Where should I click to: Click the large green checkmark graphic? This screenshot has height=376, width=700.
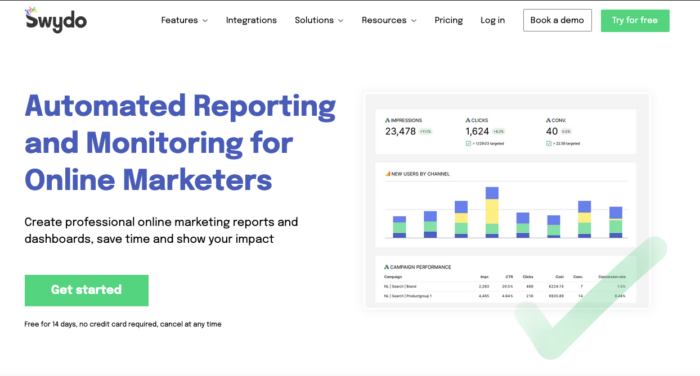coord(590,298)
